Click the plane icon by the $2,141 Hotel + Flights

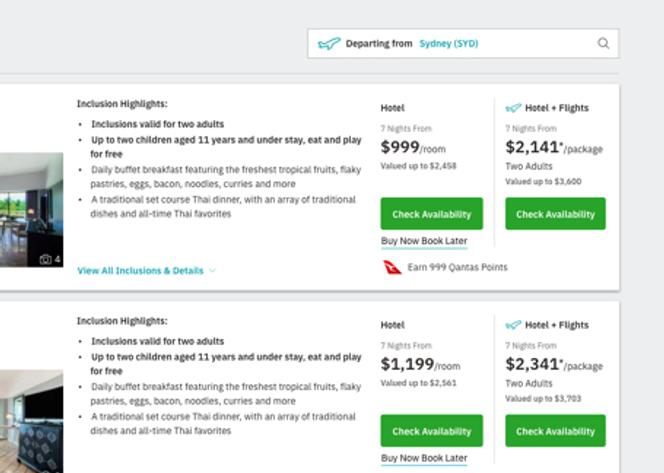(513, 108)
